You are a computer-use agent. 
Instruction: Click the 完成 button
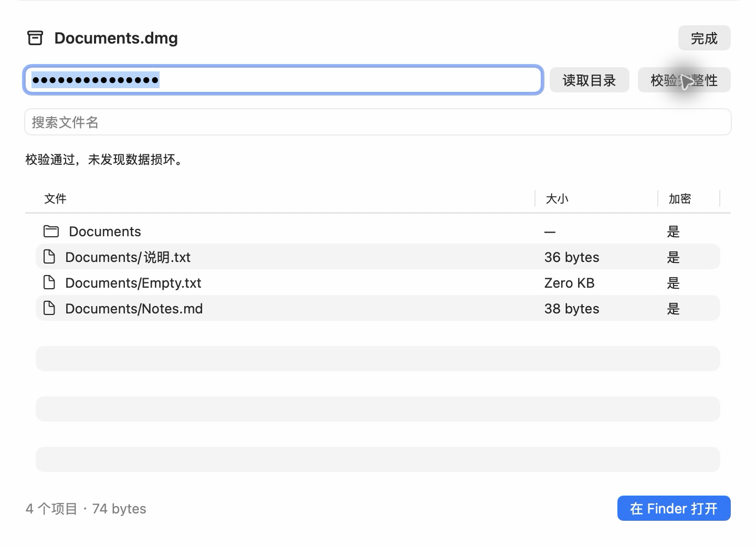pos(704,38)
